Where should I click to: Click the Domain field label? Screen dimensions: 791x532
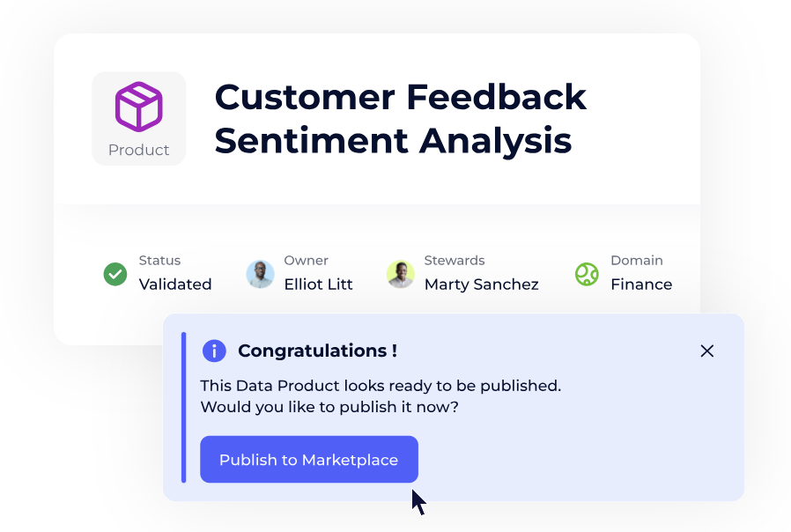[x=636, y=261]
